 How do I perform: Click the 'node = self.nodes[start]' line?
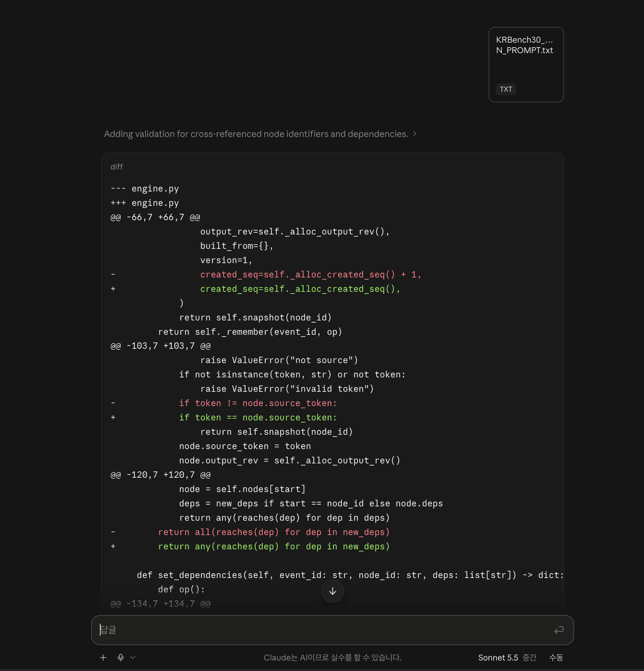[x=242, y=489]
